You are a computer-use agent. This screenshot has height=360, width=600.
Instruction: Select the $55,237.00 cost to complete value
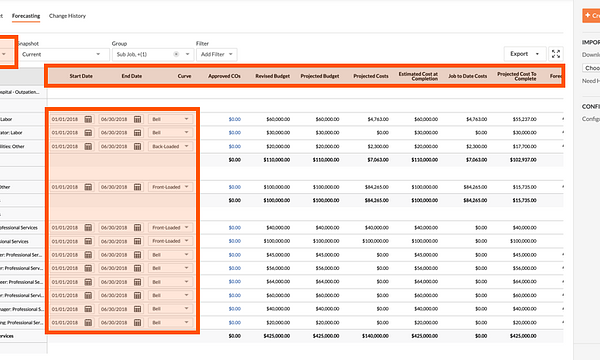coord(525,119)
